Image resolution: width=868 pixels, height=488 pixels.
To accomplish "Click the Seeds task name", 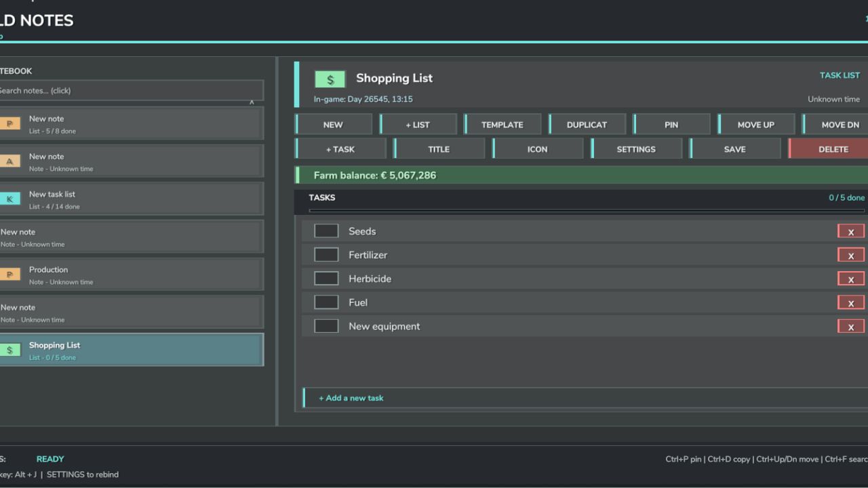I will point(362,231).
